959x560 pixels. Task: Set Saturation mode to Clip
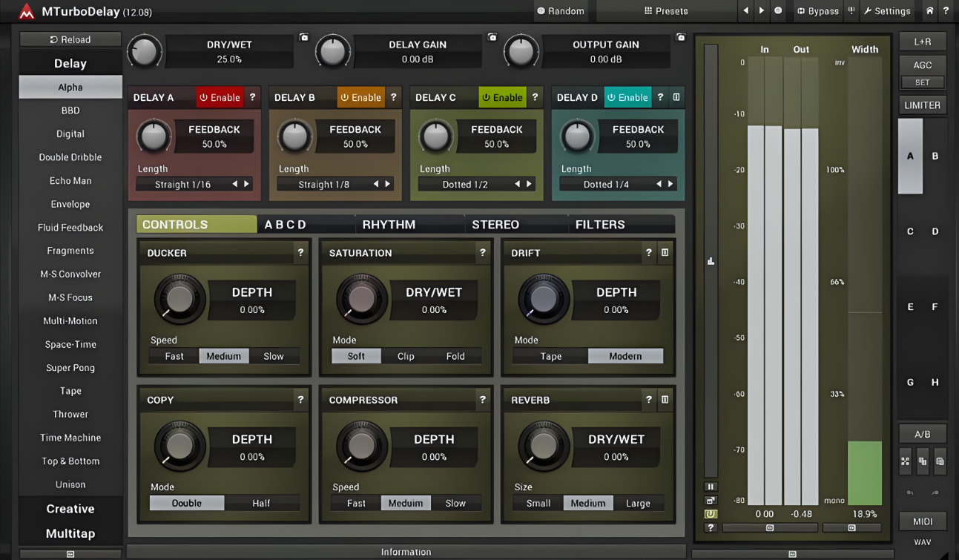pos(406,356)
